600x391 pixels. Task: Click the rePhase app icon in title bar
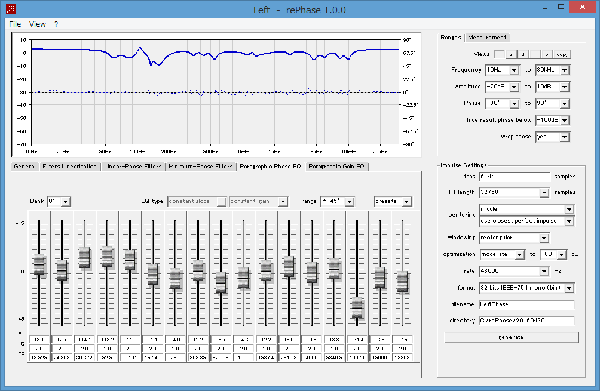click(x=11, y=8)
